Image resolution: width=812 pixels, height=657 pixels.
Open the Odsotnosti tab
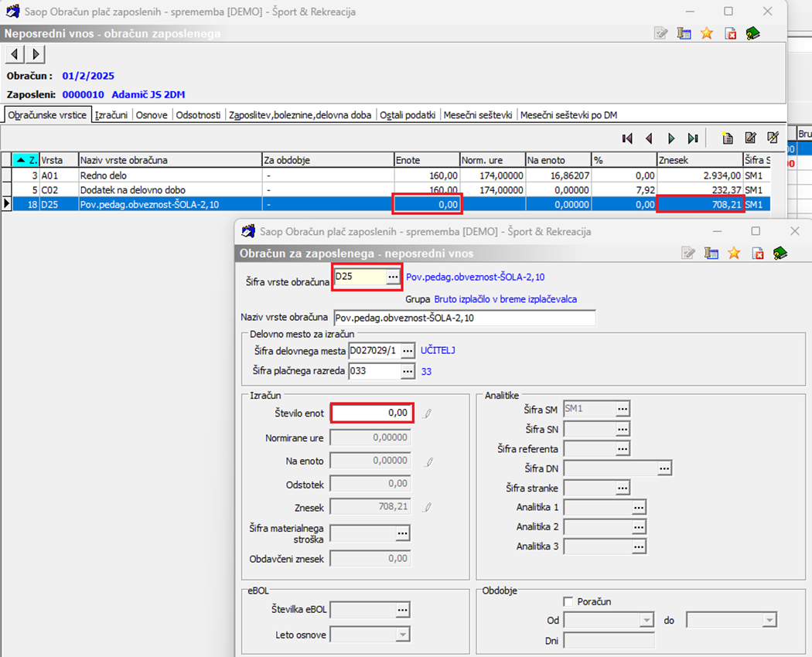[198, 114]
